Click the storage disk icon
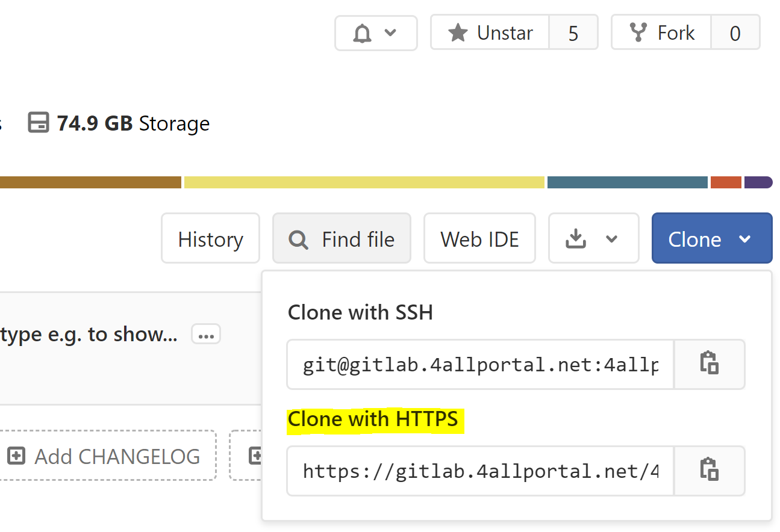This screenshot has height=532, width=780. tap(39, 123)
